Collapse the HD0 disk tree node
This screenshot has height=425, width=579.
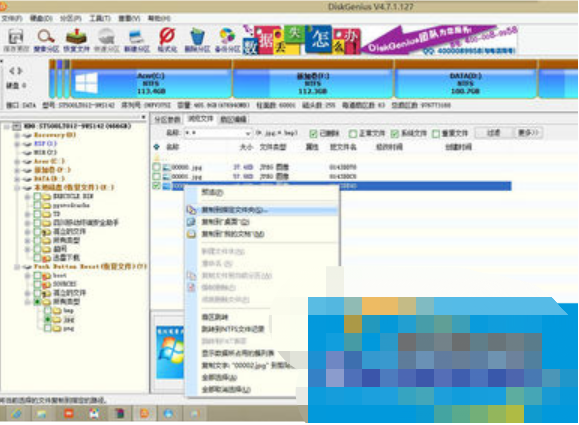tap(7, 127)
